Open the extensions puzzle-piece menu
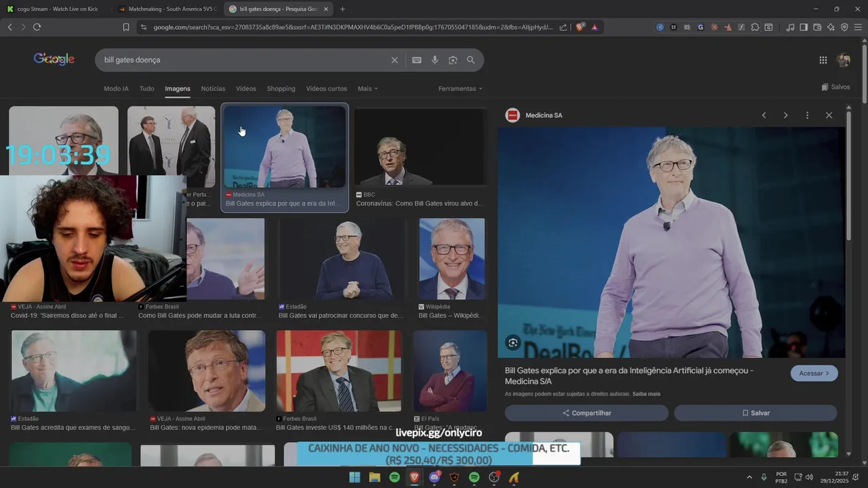Screen dimensions: 868x488 coord(755,27)
